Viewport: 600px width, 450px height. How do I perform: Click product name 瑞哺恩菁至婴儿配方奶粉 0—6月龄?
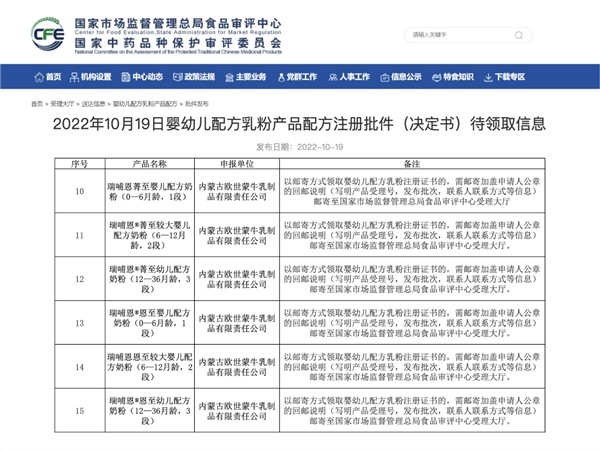[x=150, y=191]
